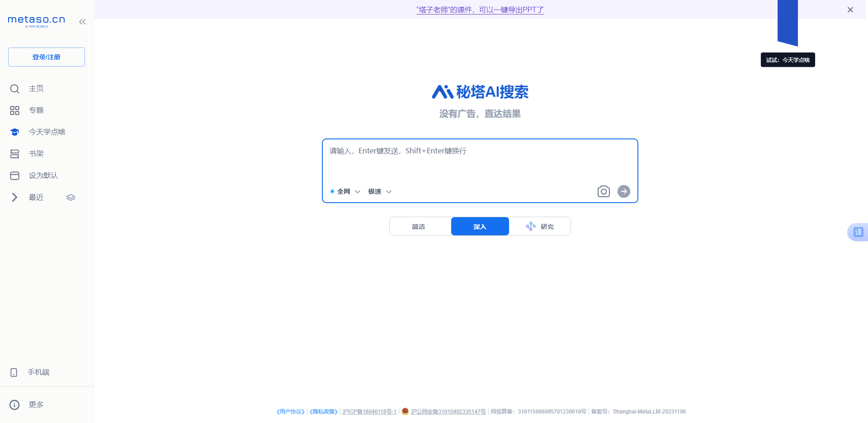Screen dimensions: 868x423
Task: Open 专题 from the sidebar
Action: click(x=15, y=110)
